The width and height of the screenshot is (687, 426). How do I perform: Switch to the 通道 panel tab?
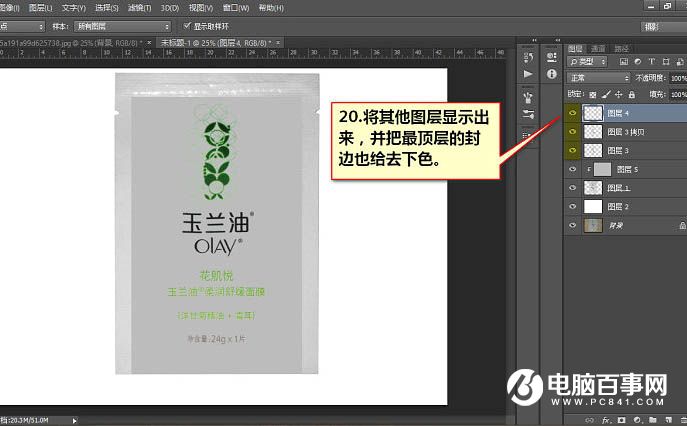click(598, 48)
